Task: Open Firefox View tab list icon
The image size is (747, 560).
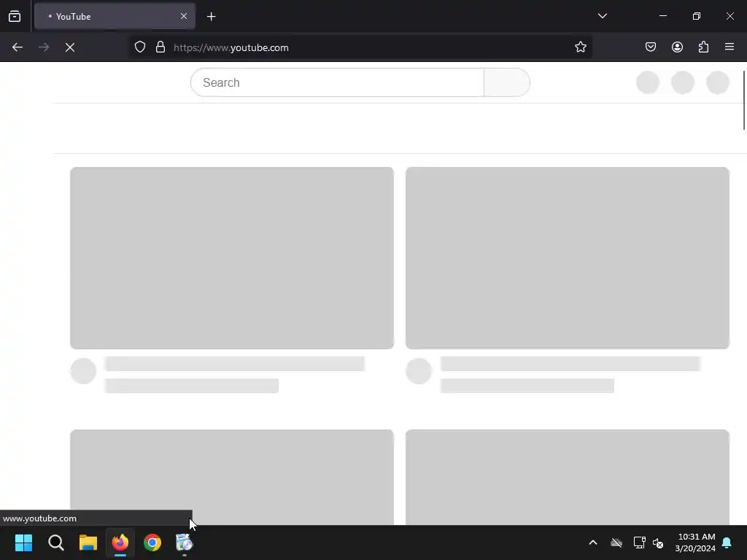Action: point(15,16)
